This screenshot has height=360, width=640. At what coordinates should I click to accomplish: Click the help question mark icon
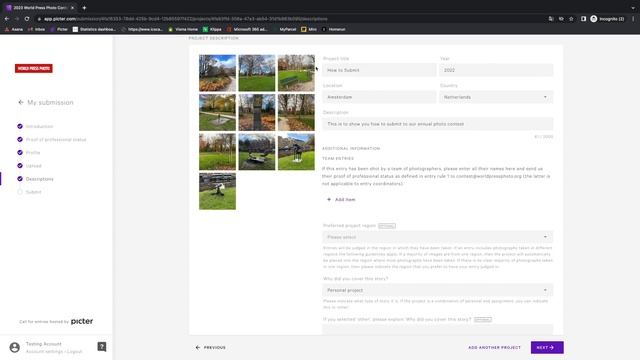pos(102,347)
